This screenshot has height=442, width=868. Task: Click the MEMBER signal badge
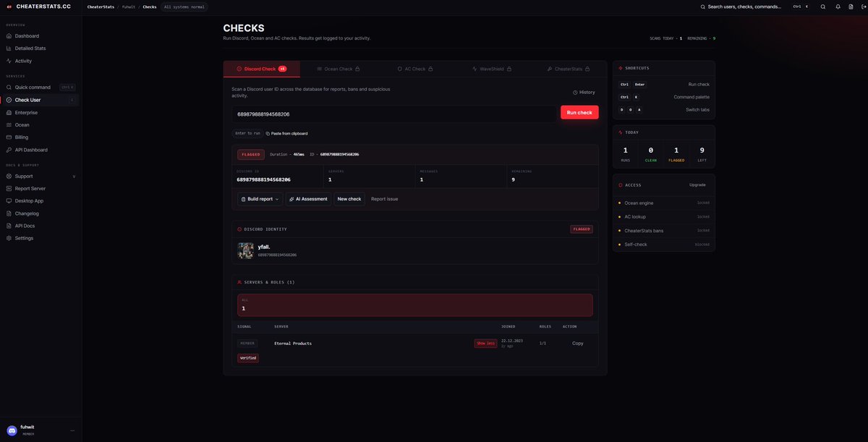247,344
